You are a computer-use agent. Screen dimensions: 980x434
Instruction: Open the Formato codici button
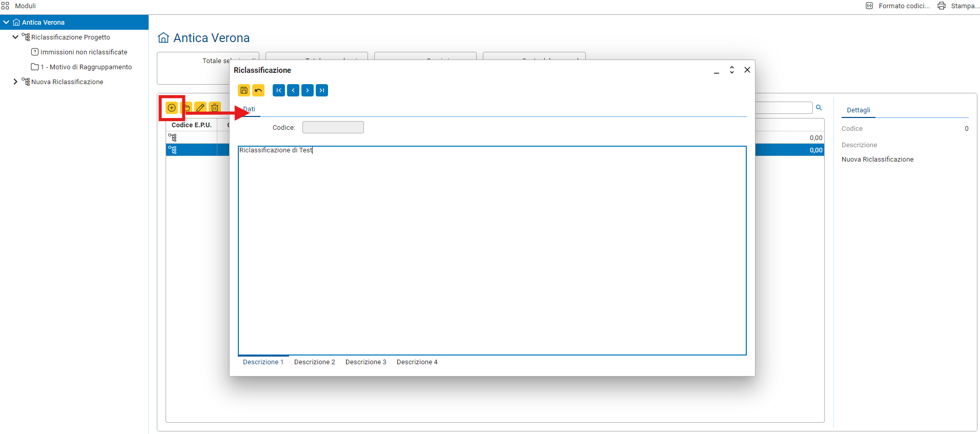coord(898,6)
